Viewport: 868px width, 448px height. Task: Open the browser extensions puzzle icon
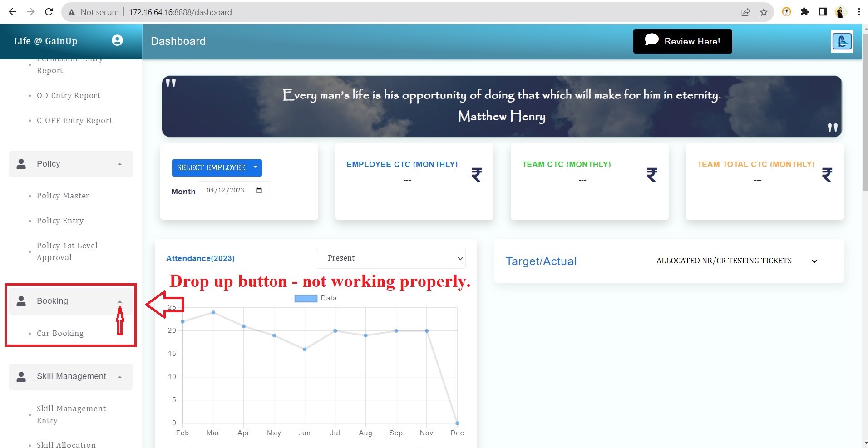(804, 12)
